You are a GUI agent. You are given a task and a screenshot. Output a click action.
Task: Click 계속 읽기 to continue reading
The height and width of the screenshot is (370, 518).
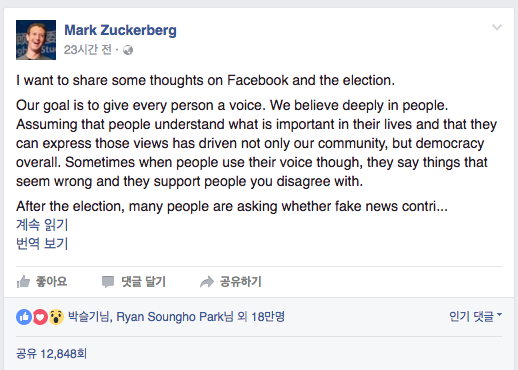(42, 225)
